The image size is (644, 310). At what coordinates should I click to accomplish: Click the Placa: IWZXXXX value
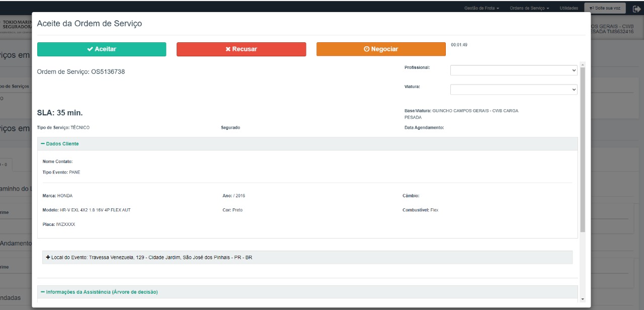pos(59,224)
